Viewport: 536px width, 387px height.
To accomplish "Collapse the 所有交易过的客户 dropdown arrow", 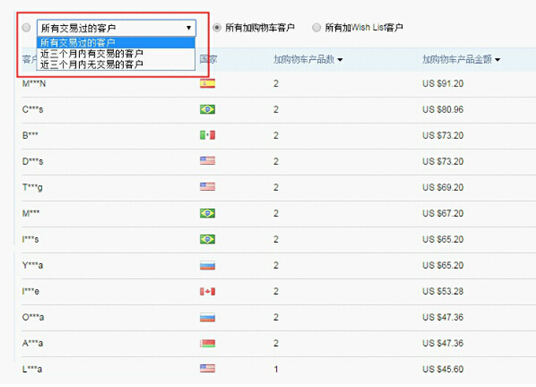I will point(188,28).
